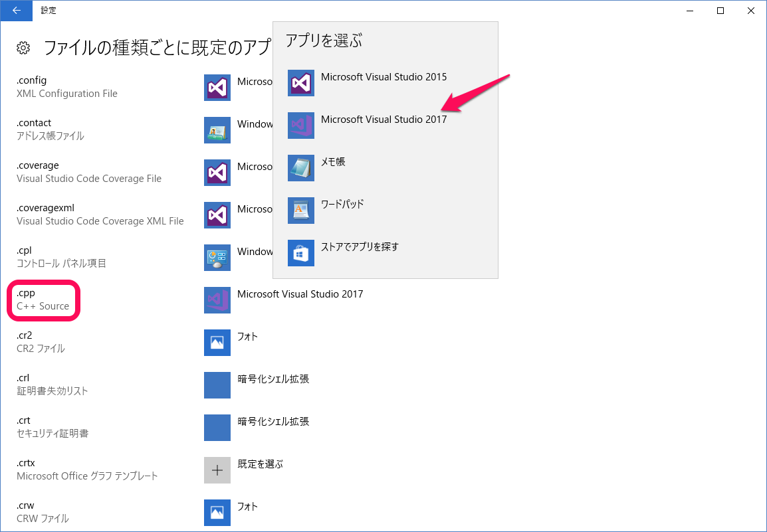Select the ワードパッド menu entry text
The image size is (767, 532).
(x=342, y=205)
